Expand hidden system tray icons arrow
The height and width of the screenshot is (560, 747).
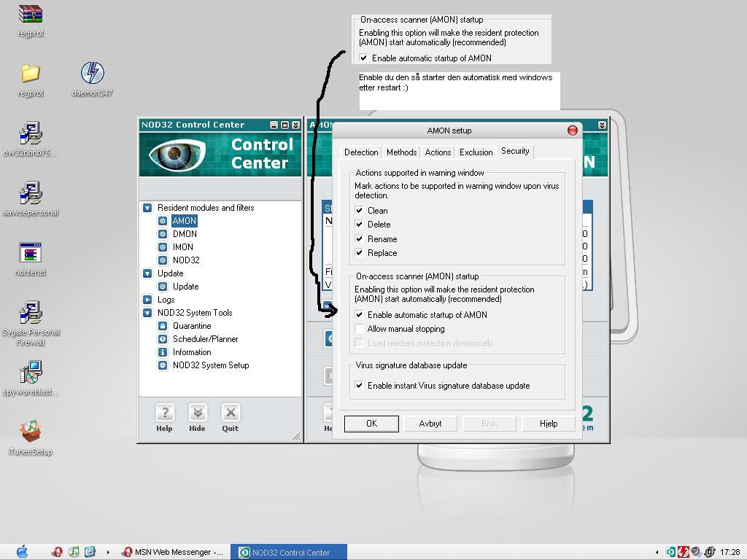pyautogui.click(x=657, y=553)
